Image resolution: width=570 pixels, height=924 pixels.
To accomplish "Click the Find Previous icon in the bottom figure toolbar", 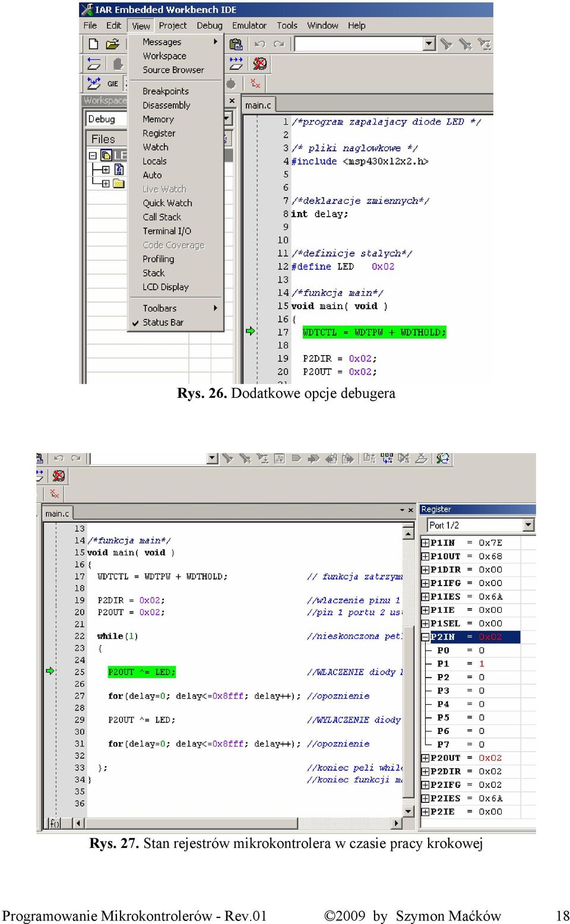I will [227, 458].
